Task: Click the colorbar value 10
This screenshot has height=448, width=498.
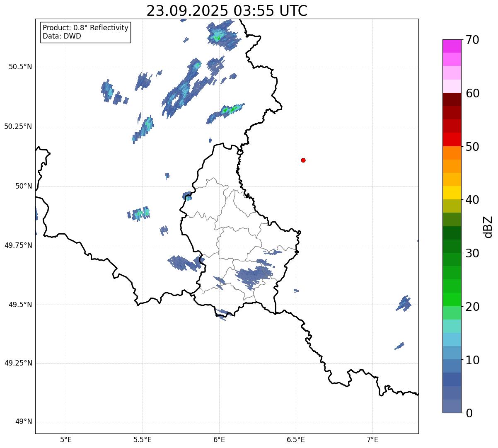Action: click(472, 360)
